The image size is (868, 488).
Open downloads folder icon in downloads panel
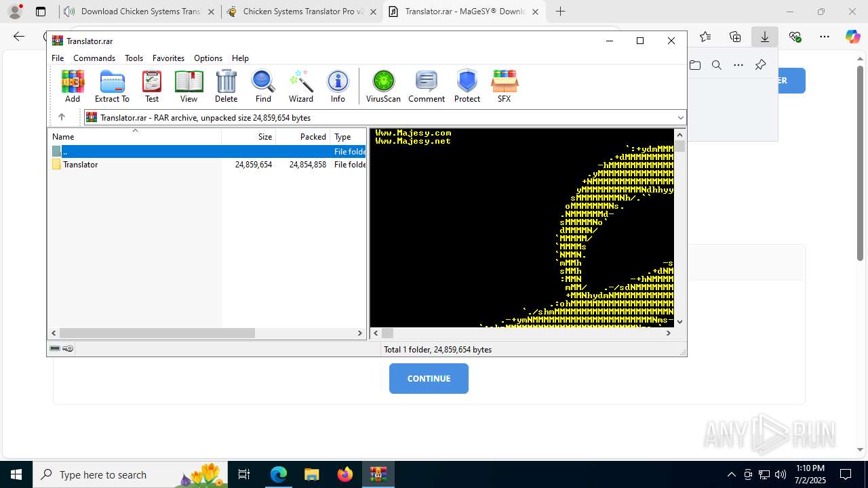tap(695, 65)
